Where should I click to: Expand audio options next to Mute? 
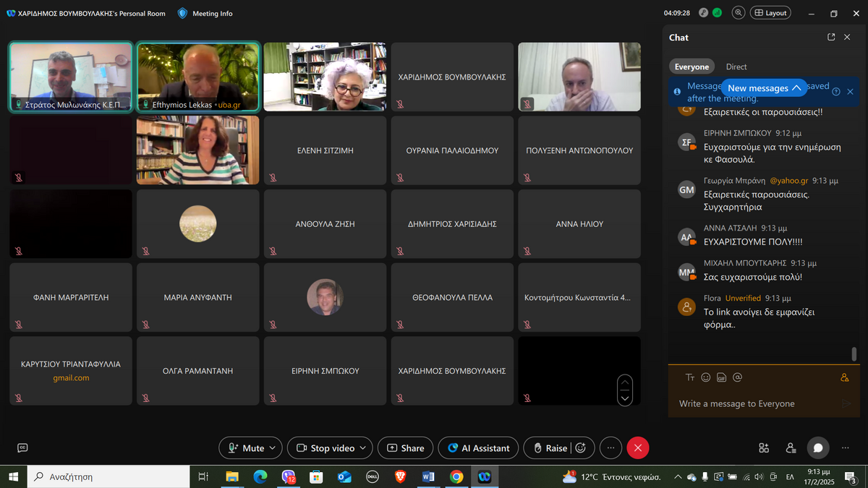click(x=273, y=448)
